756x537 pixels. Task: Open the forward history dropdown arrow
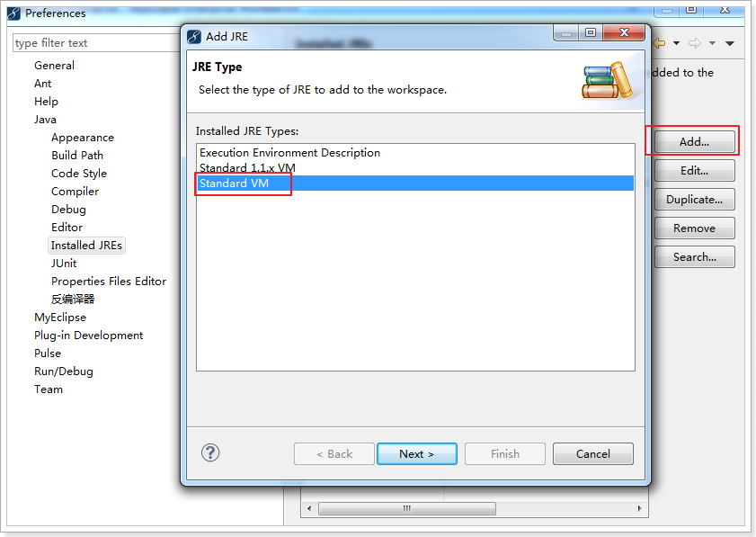coord(712,43)
